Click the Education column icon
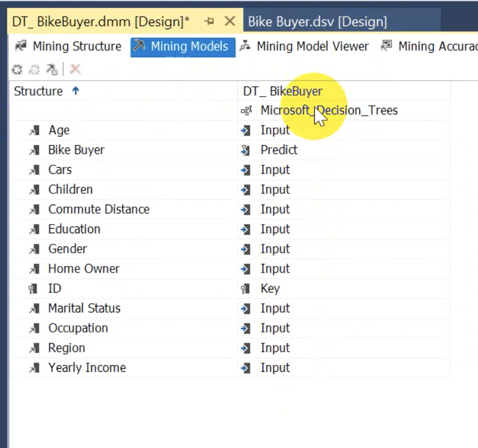 tap(34, 229)
